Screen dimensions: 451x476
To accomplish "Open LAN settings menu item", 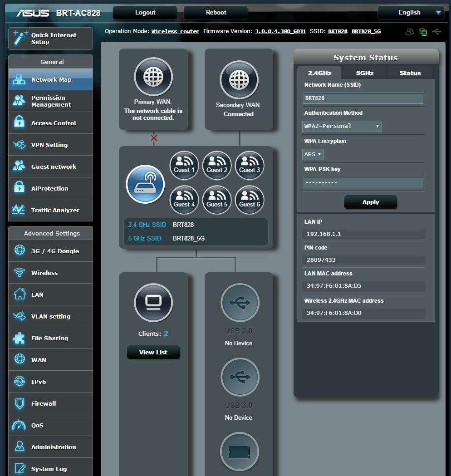I will [x=51, y=295].
